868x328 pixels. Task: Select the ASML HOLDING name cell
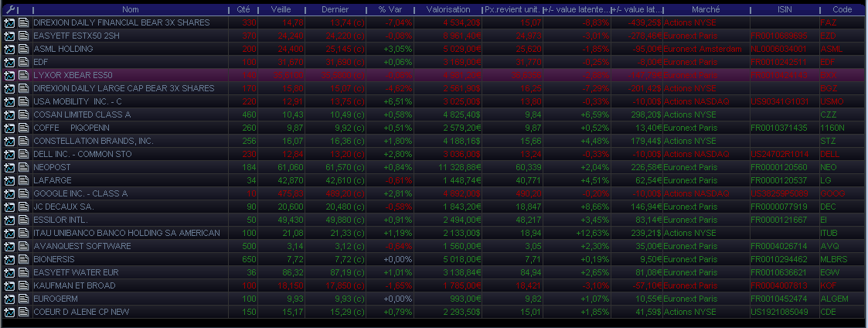pos(63,49)
